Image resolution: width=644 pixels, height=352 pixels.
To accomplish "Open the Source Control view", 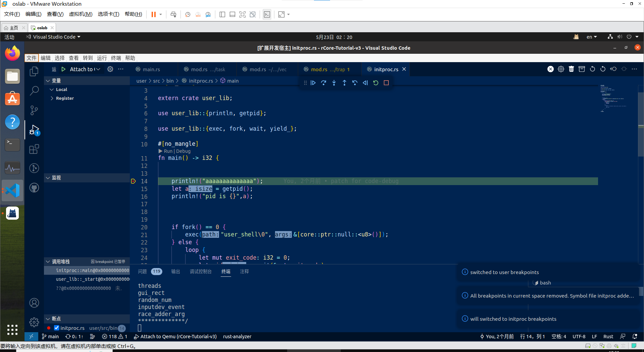I will point(34,110).
